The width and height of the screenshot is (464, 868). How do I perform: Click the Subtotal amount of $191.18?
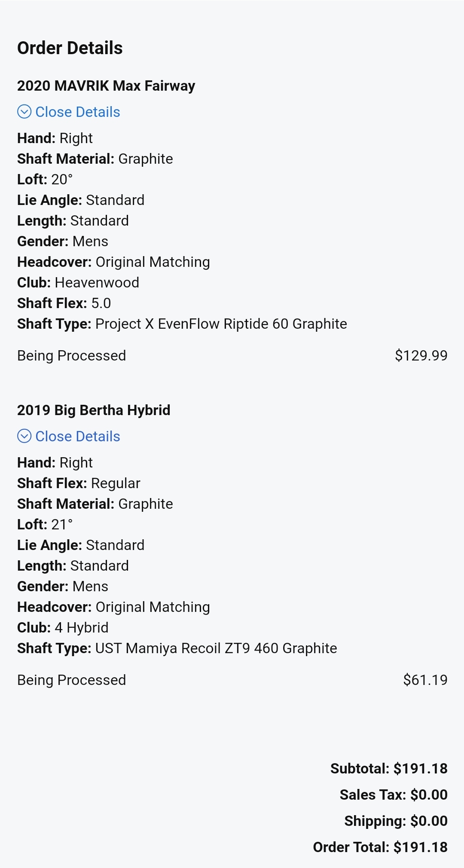(x=420, y=768)
